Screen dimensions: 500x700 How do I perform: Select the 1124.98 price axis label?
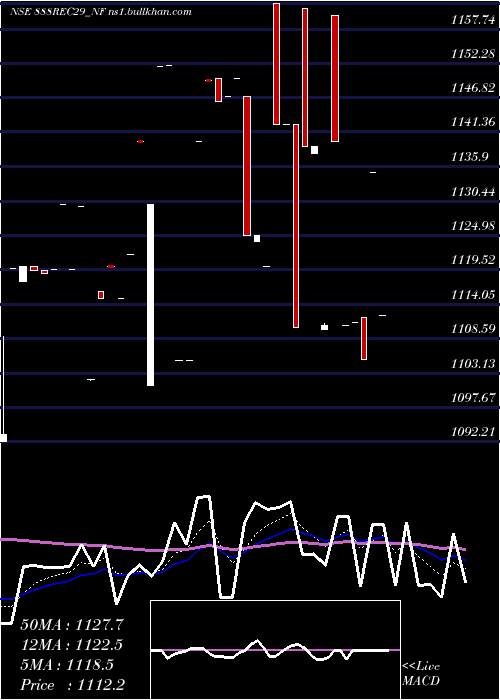click(473, 225)
